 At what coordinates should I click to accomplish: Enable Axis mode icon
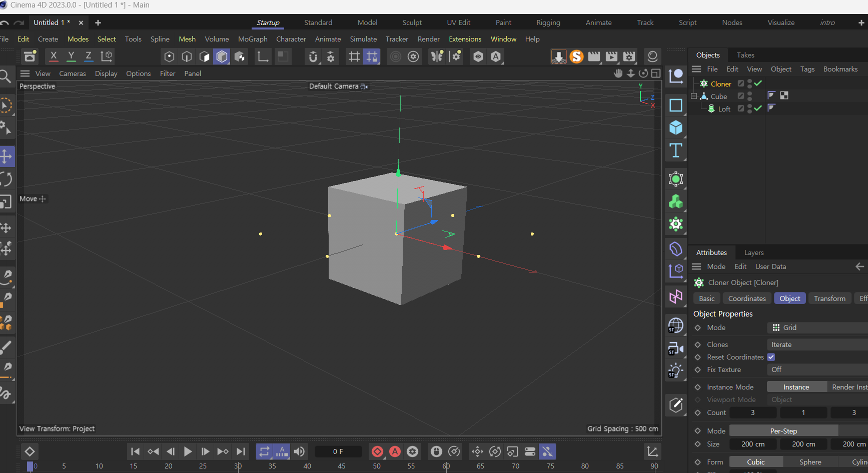[x=263, y=56]
